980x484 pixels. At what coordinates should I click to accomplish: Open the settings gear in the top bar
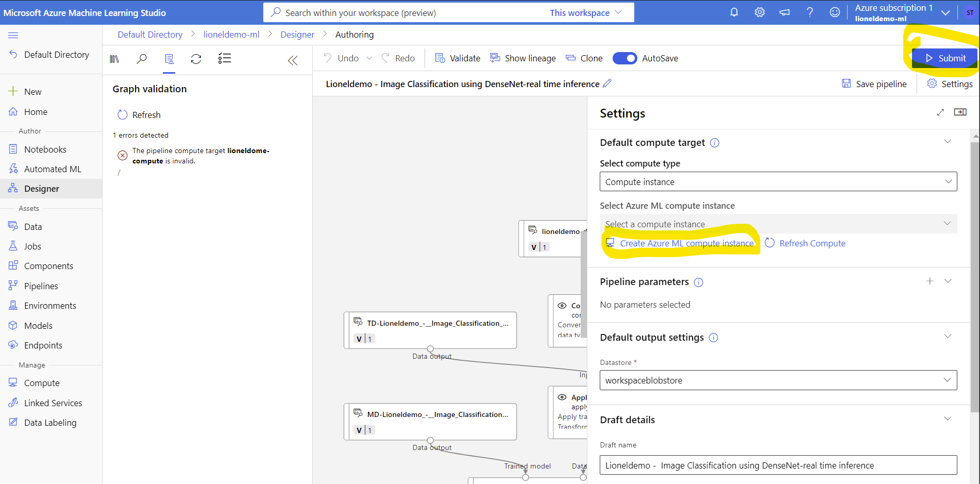coord(759,12)
